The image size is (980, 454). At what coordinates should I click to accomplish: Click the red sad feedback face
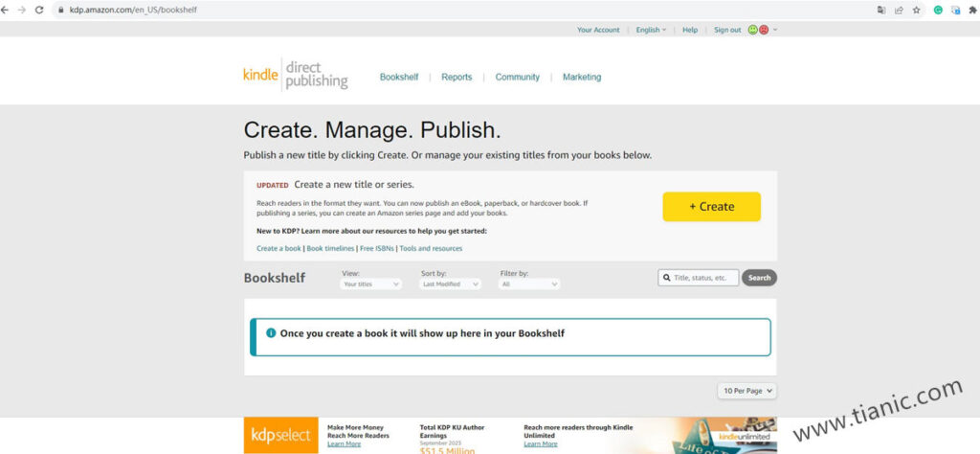tap(763, 30)
